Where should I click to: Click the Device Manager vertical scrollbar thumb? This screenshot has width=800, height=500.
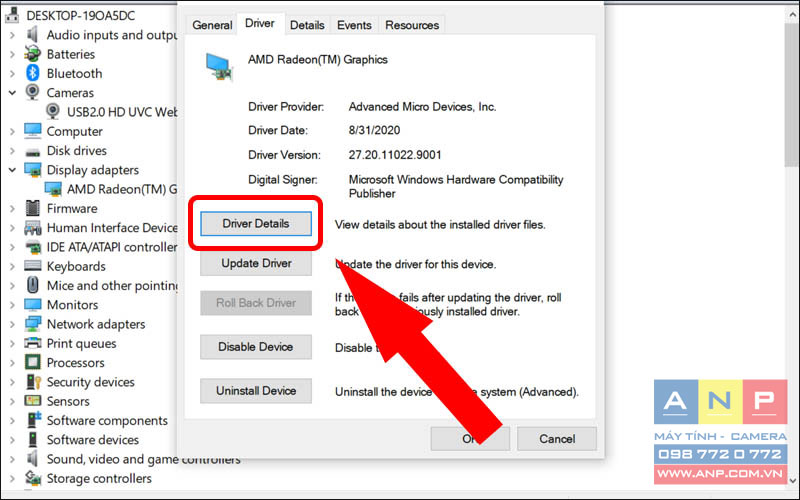point(792,94)
